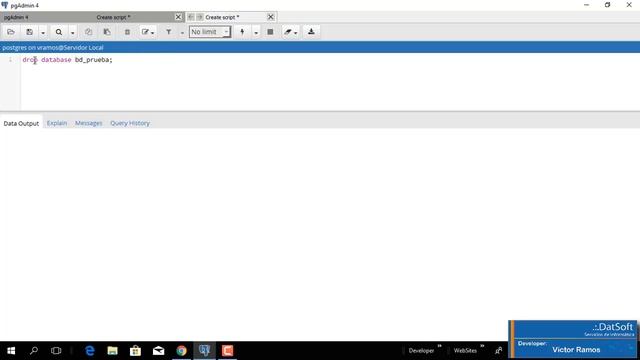Click the tab scroll right arrow

200,17
